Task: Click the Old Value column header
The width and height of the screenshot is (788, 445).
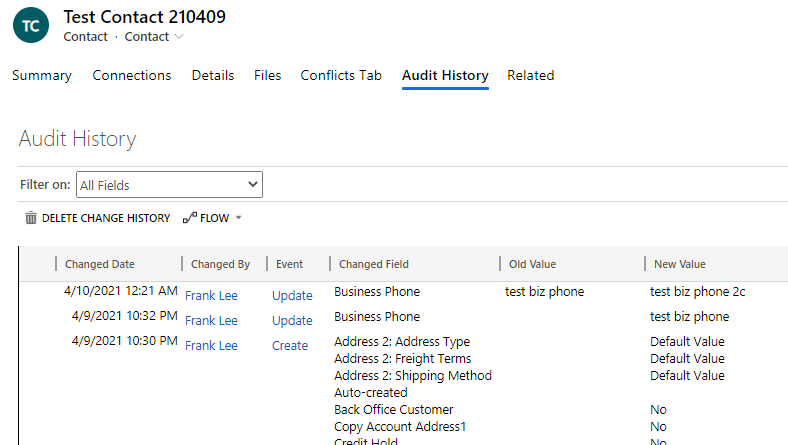Action: tap(532, 264)
